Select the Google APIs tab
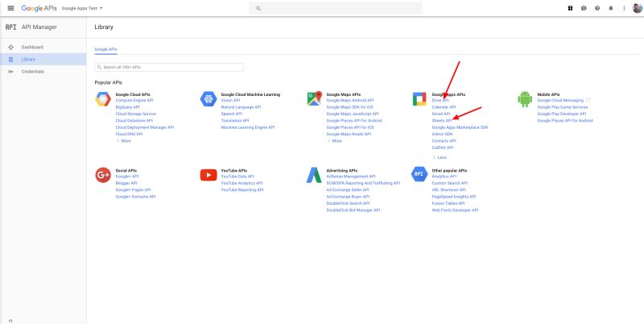The image size is (644, 324). coord(106,49)
